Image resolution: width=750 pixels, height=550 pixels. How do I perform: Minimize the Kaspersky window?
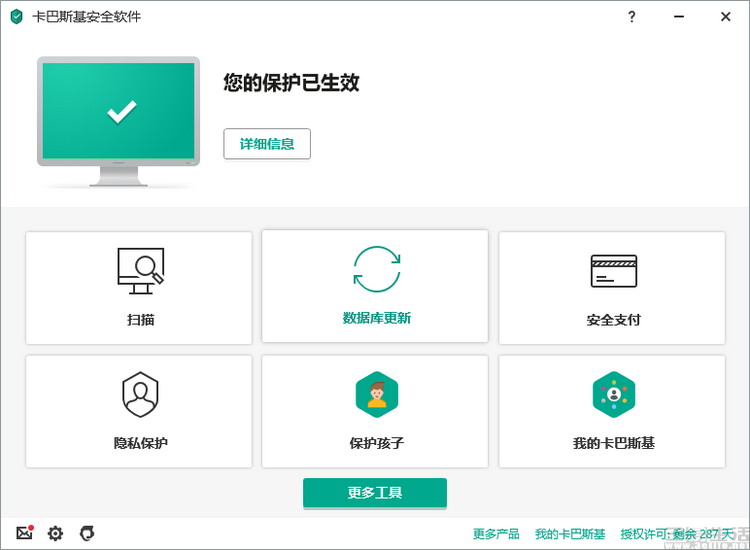click(679, 17)
